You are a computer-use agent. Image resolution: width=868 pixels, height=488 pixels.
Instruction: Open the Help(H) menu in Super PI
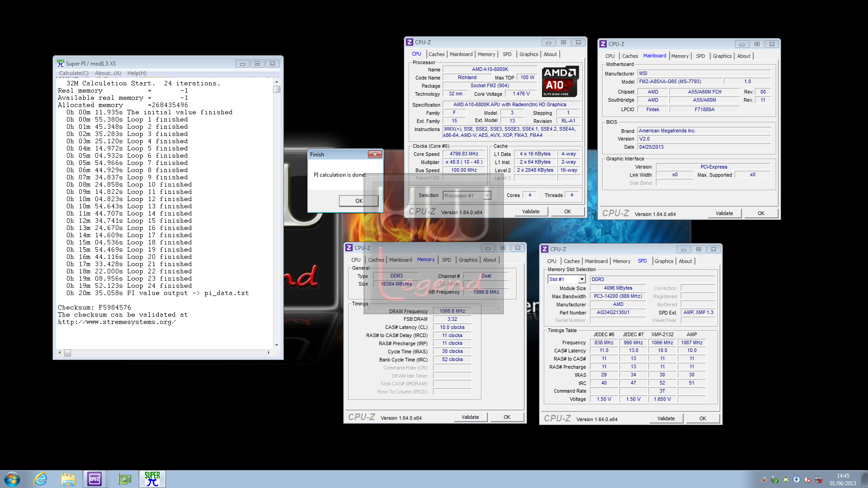[x=137, y=73]
